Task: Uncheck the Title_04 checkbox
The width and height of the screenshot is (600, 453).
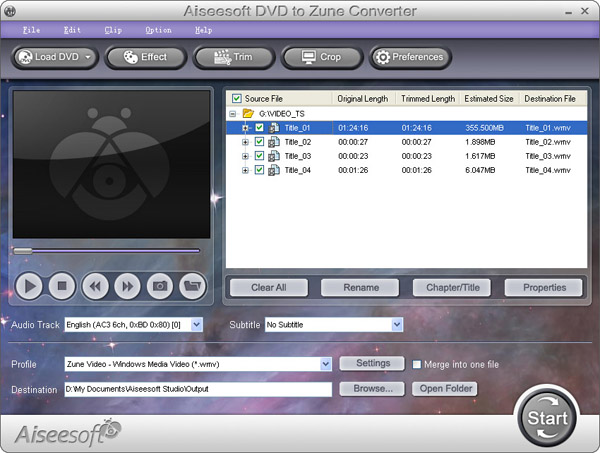Action: click(259, 170)
